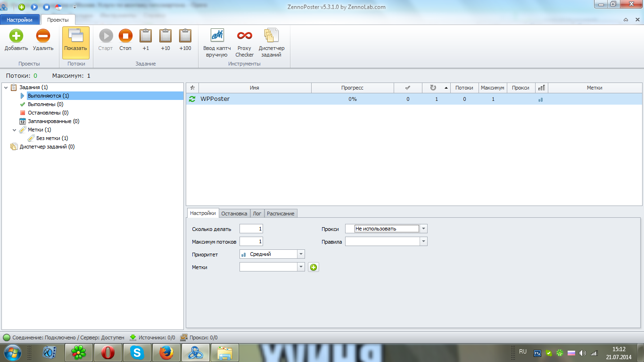Click the Источники status bar icon
The width and height of the screenshot is (644, 362).
[133, 337]
